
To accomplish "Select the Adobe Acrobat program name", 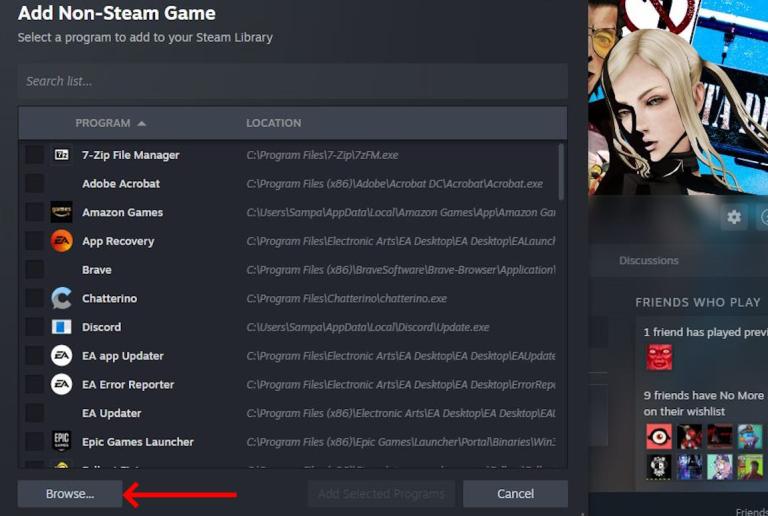I will click(x=120, y=184).
